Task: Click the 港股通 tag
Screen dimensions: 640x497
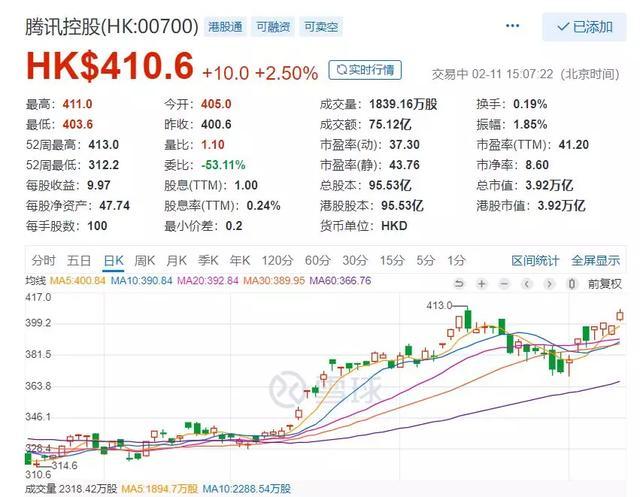Action: click(x=225, y=27)
